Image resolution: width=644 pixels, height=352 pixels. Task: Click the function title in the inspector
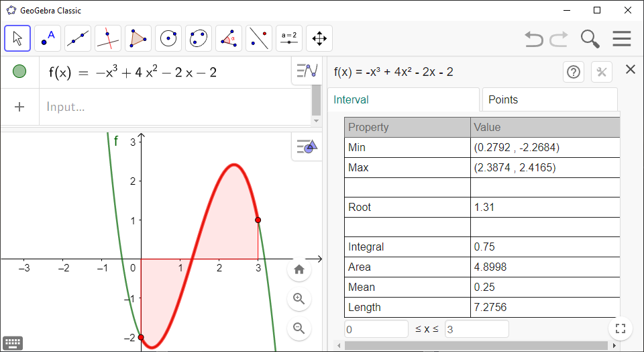tap(394, 72)
